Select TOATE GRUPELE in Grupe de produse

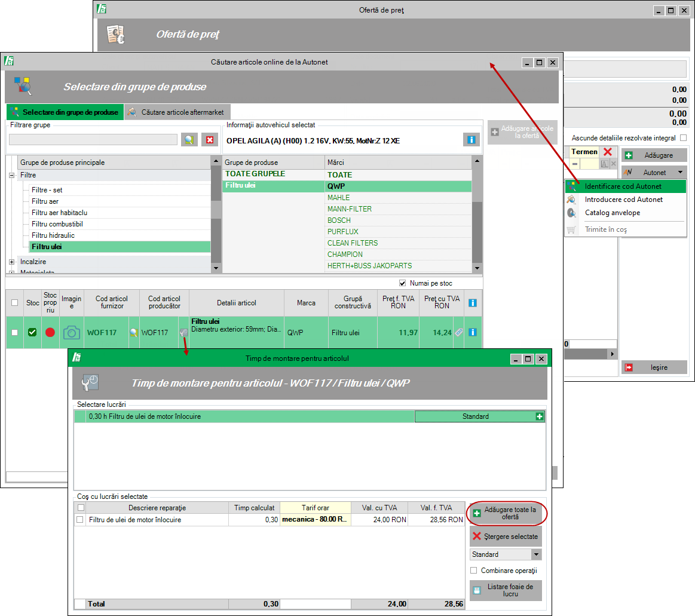pos(274,174)
